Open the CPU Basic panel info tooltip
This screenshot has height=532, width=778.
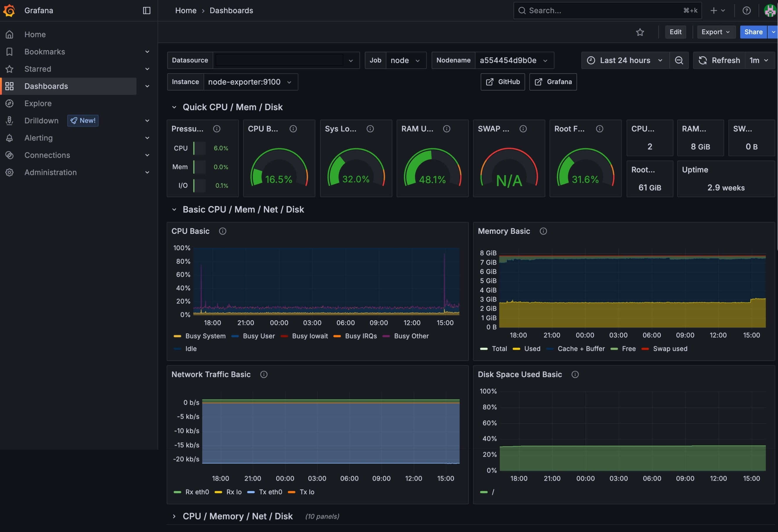click(x=222, y=231)
